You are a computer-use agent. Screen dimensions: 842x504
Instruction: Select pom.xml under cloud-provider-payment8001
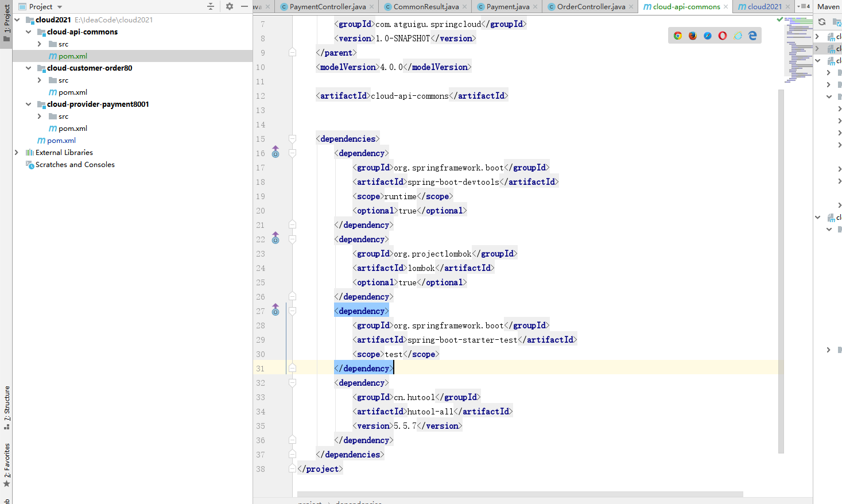[72, 128]
